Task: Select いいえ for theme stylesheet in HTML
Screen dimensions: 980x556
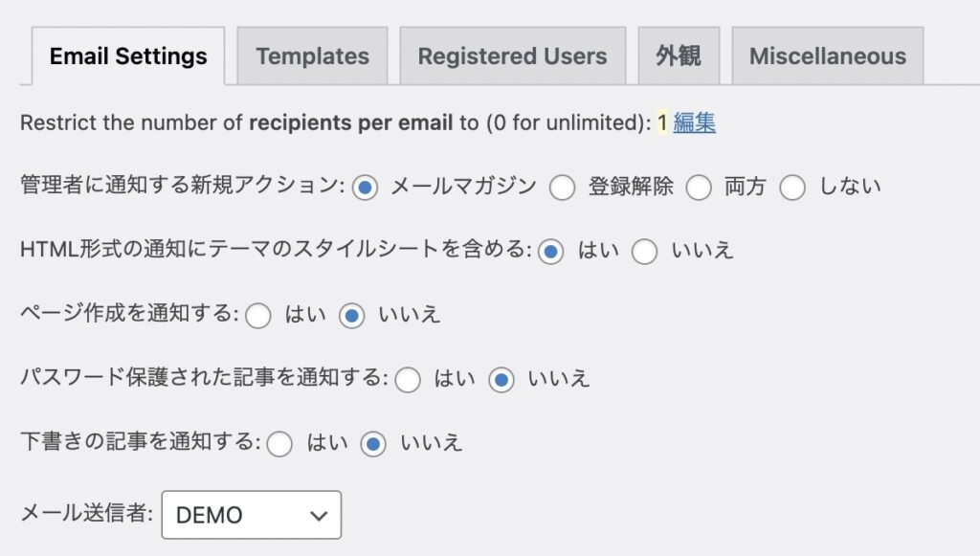Action: click(x=645, y=252)
